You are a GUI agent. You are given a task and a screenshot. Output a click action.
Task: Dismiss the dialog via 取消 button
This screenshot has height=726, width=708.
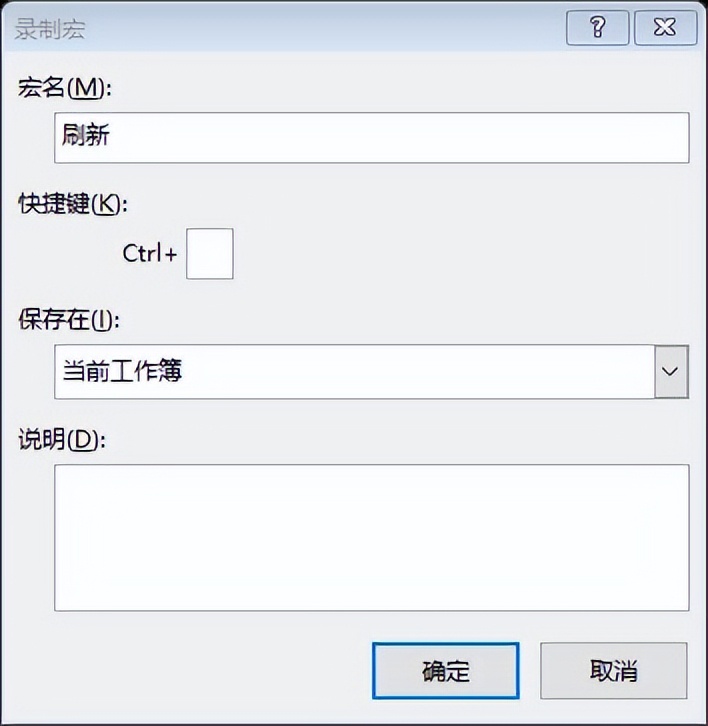pos(614,670)
